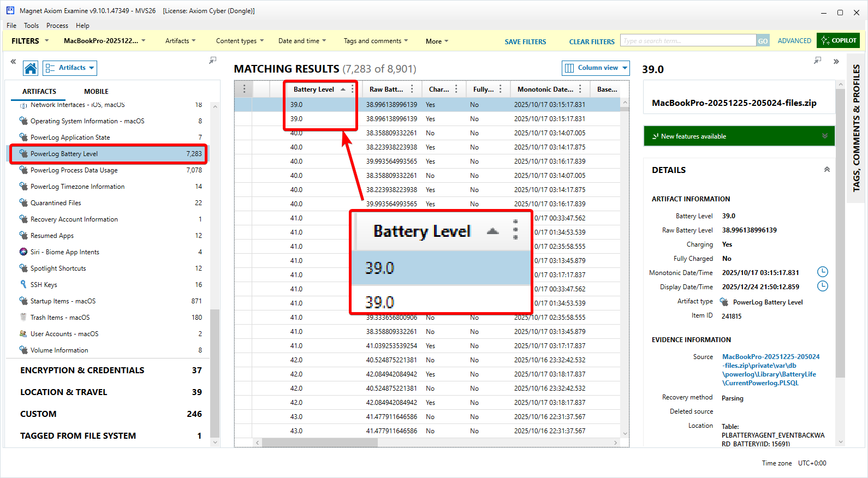Open ENCRYPTION & CREDENTIALS category
The image size is (868, 478).
point(111,370)
